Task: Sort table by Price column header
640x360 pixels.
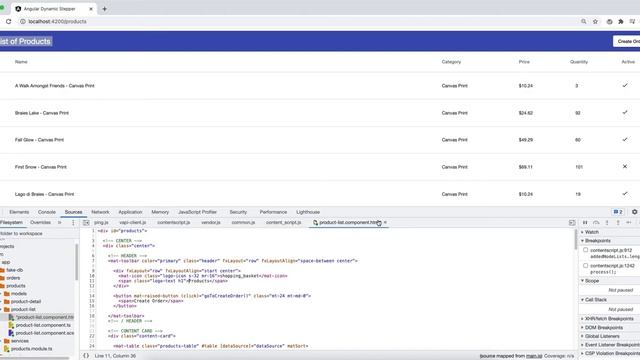Action: (524, 62)
